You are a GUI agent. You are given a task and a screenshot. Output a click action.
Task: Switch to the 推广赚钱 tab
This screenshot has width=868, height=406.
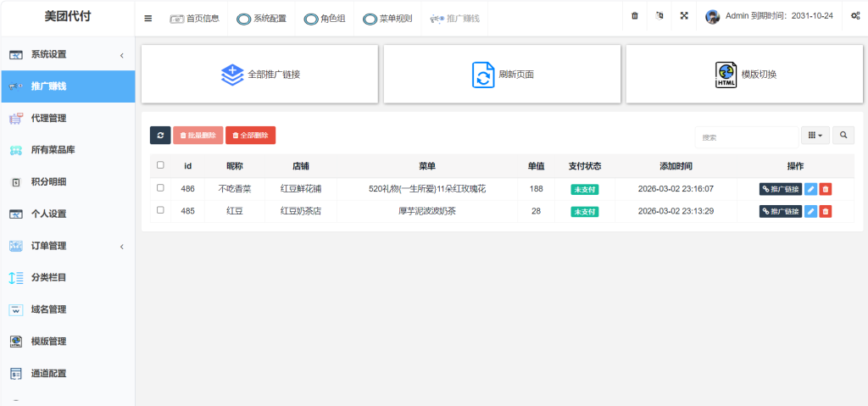point(454,19)
